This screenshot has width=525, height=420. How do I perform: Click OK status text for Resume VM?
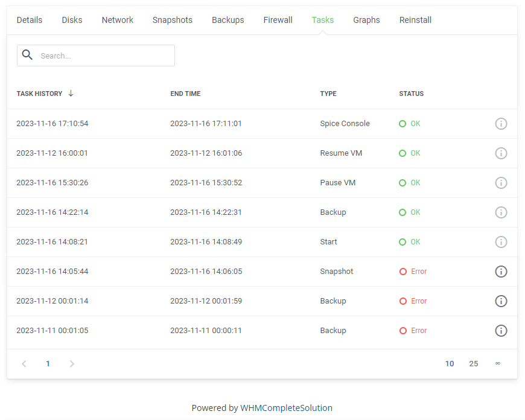[x=415, y=153]
